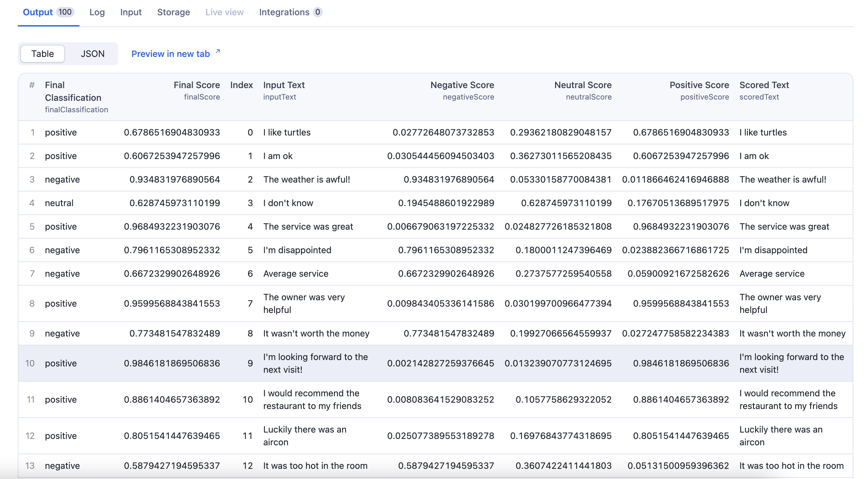Open the Integrations tab
Viewport: 868px width, 479px height.
291,12
